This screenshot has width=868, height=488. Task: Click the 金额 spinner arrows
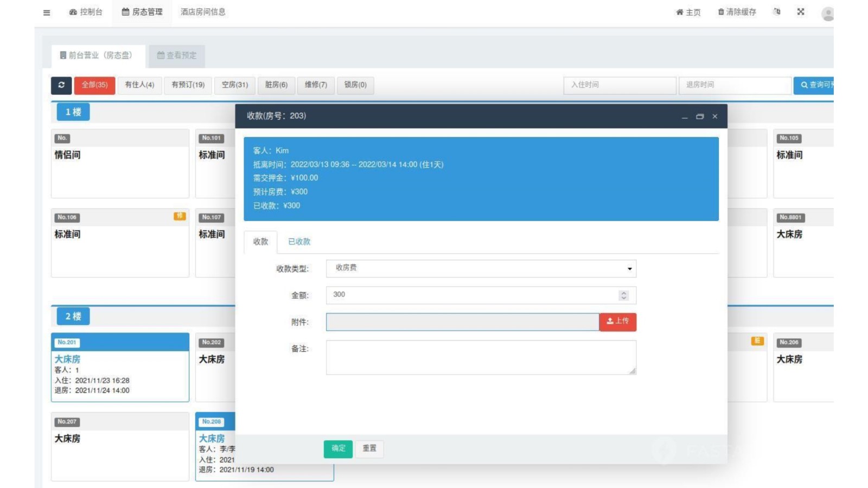624,295
